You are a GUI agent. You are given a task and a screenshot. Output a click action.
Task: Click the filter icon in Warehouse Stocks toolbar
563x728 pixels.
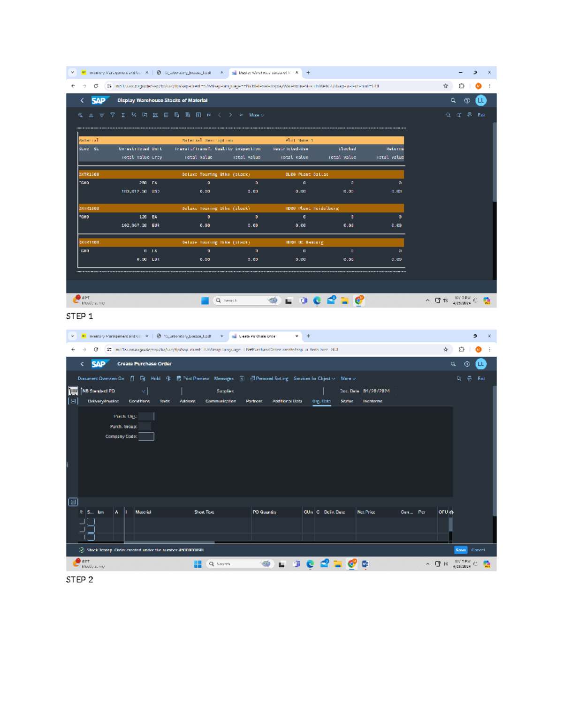point(113,115)
